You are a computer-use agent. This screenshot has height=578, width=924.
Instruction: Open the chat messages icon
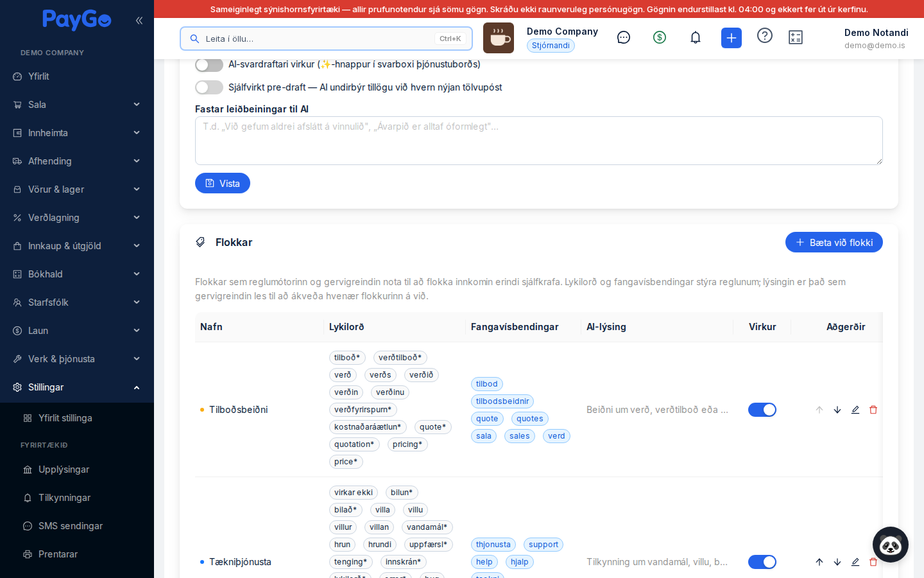point(624,37)
